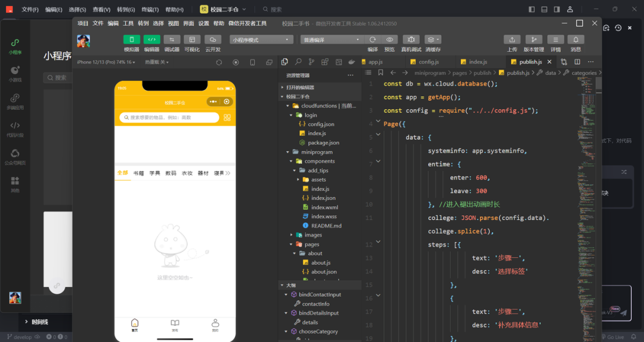Image resolution: width=644 pixels, height=342 pixels.
Task: Click the simulator's search input field
Action: tap(169, 118)
